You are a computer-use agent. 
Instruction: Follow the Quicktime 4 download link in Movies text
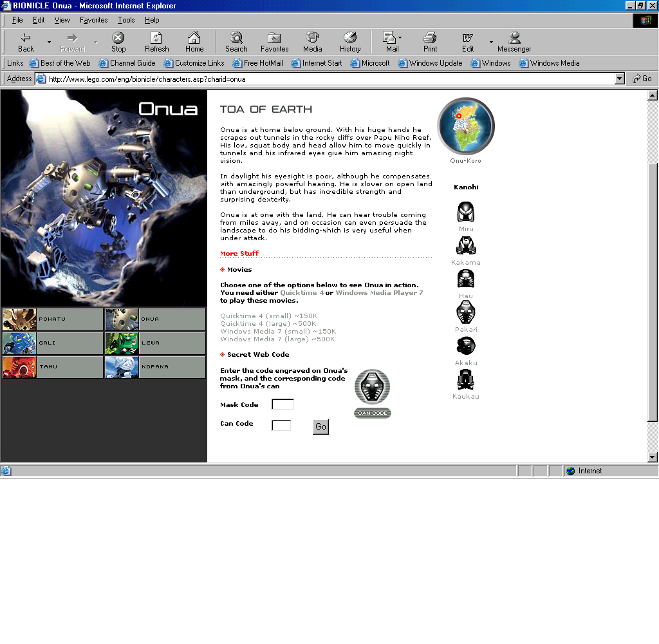point(302,293)
